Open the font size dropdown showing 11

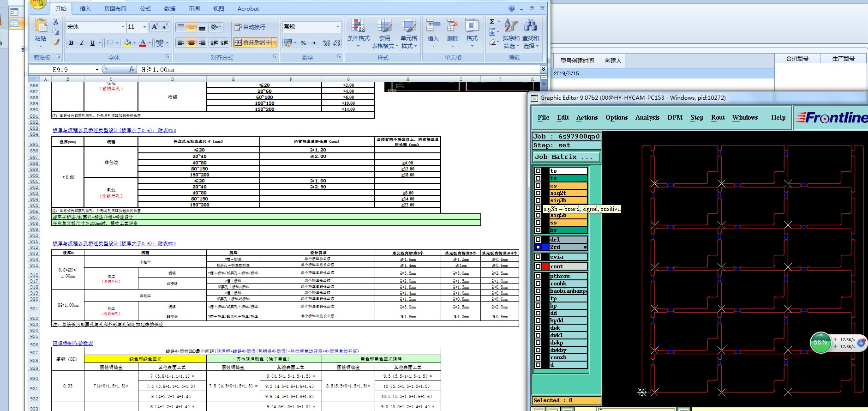(144, 27)
